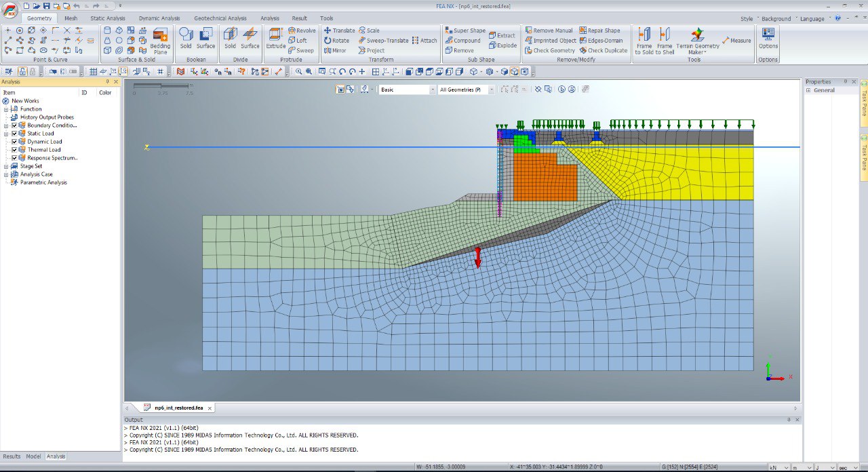Click the Explode sub shape tool

pyautogui.click(x=502, y=45)
